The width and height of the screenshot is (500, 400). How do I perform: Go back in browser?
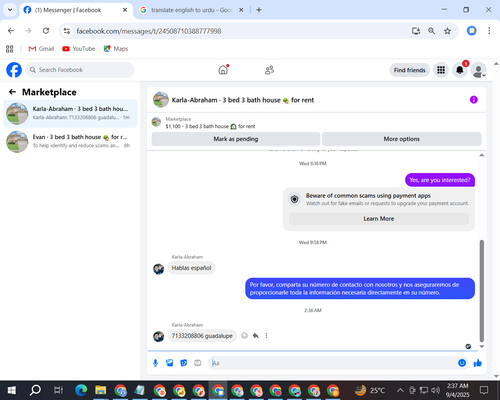click(x=11, y=31)
